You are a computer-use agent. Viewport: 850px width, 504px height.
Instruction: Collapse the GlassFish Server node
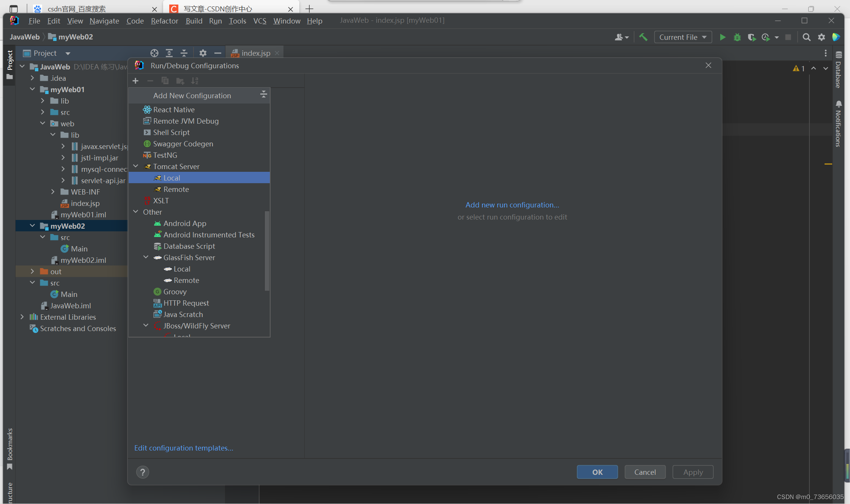coord(146,257)
